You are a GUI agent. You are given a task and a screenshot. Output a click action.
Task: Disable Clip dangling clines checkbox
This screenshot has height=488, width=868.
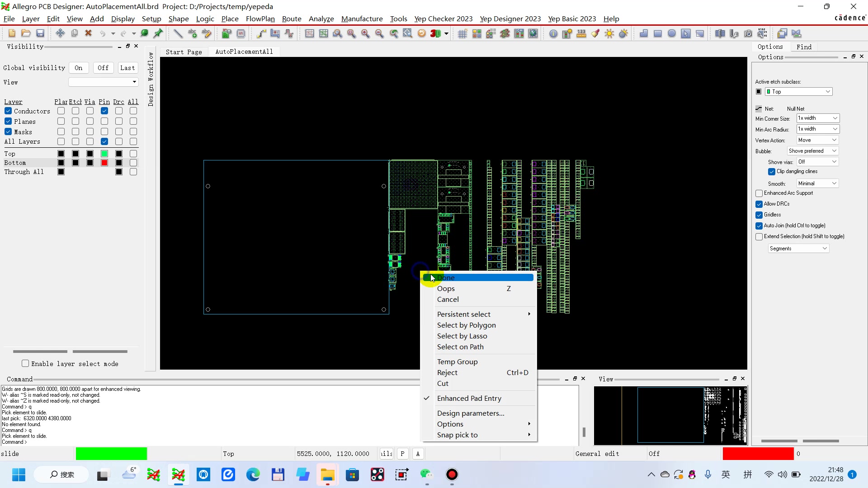pos(772,172)
